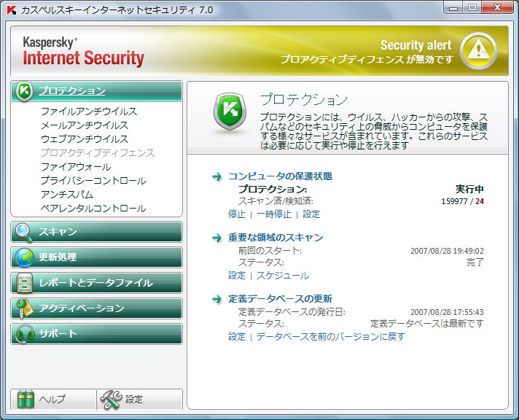Screen dimensions: 519x420
Task: Open the スキャン section
Action: click(96, 232)
